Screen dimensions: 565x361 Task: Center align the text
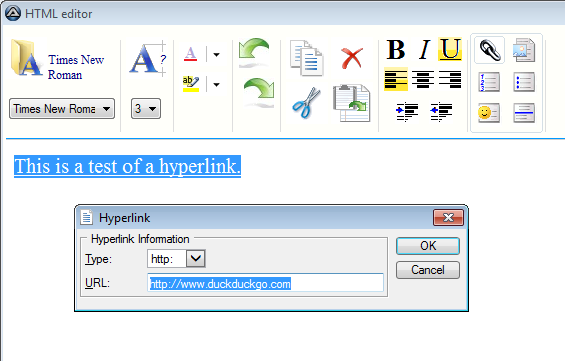(423, 79)
